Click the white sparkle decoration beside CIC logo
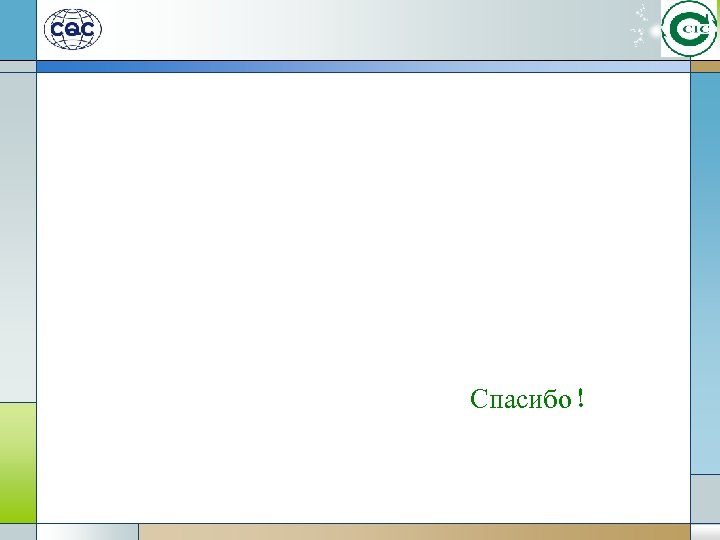This screenshot has width=720, height=540. tap(641, 26)
